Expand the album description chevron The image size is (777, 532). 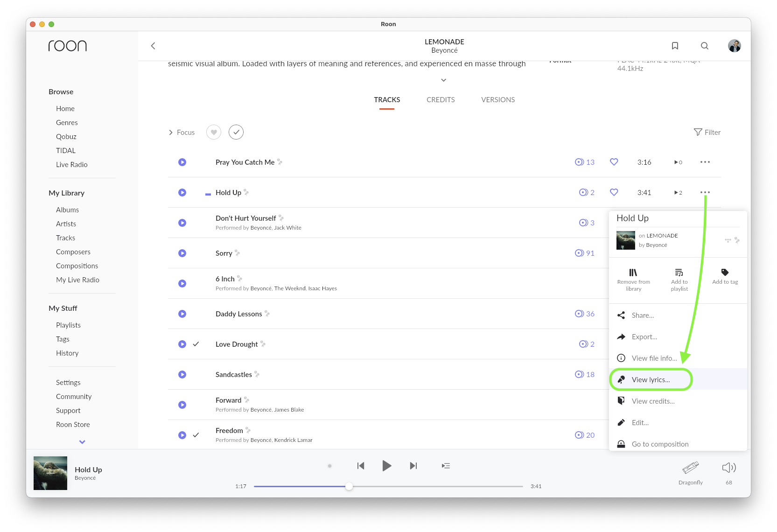[x=444, y=80]
